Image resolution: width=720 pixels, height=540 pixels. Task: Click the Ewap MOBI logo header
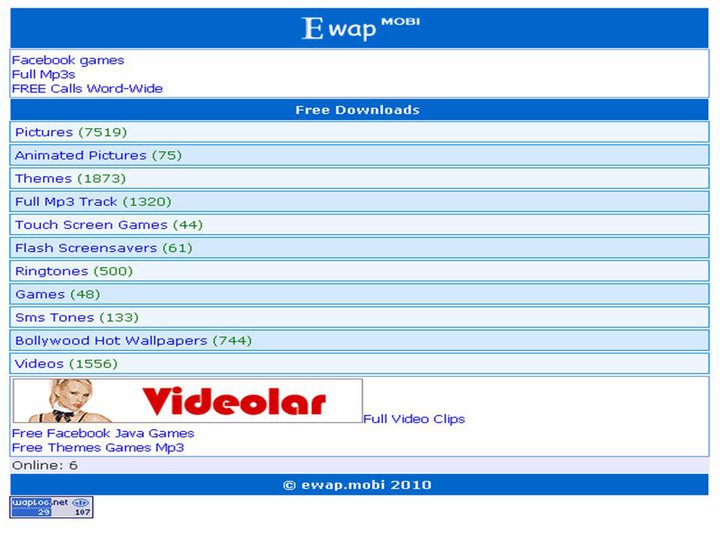coord(360,28)
